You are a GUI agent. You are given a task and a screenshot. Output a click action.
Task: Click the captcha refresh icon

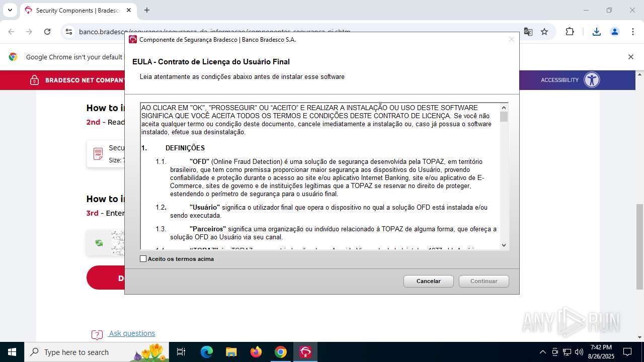(x=99, y=243)
